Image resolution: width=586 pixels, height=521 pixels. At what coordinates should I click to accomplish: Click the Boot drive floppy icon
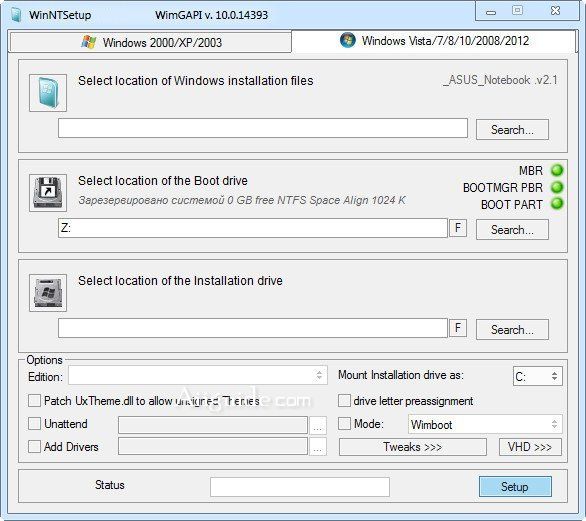(48, 193)
